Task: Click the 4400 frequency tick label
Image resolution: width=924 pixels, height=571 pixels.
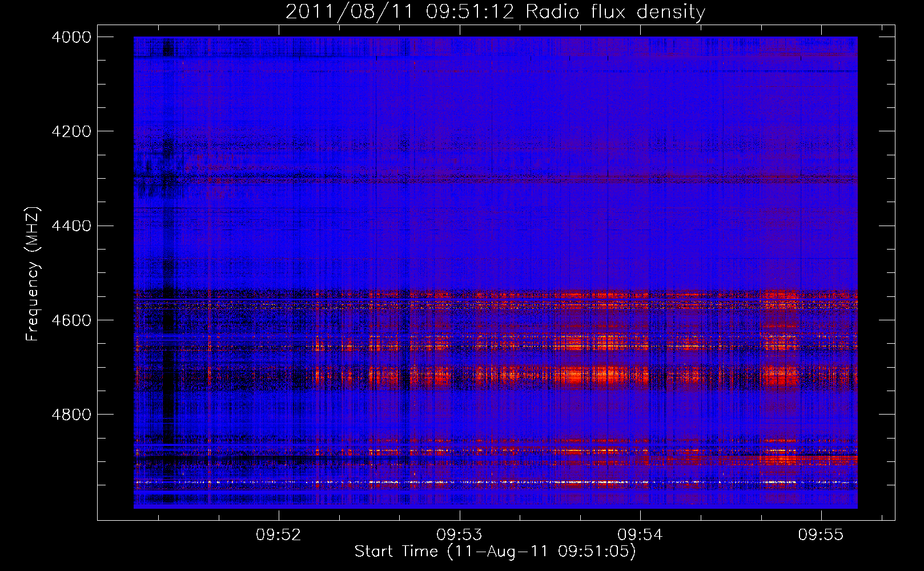Action: click(71, 226)
